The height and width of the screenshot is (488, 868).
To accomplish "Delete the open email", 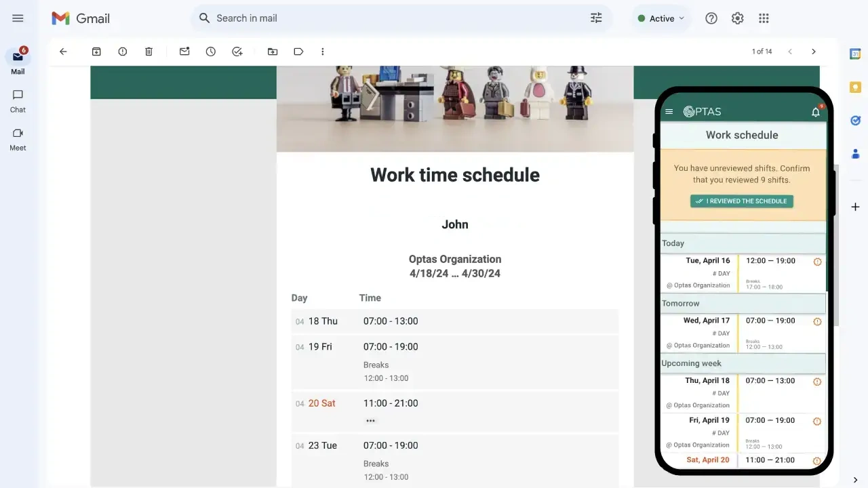I will [x=149, y=52].
